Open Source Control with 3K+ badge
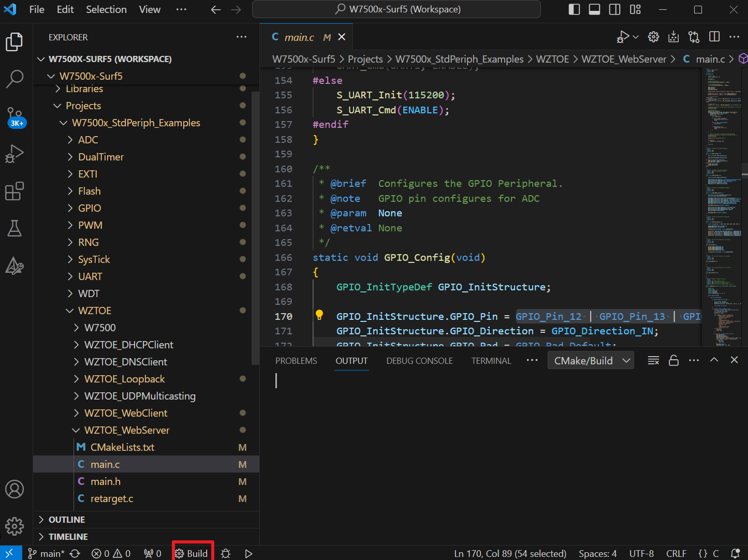Screen dimensions: 748x560 [16, 117]
